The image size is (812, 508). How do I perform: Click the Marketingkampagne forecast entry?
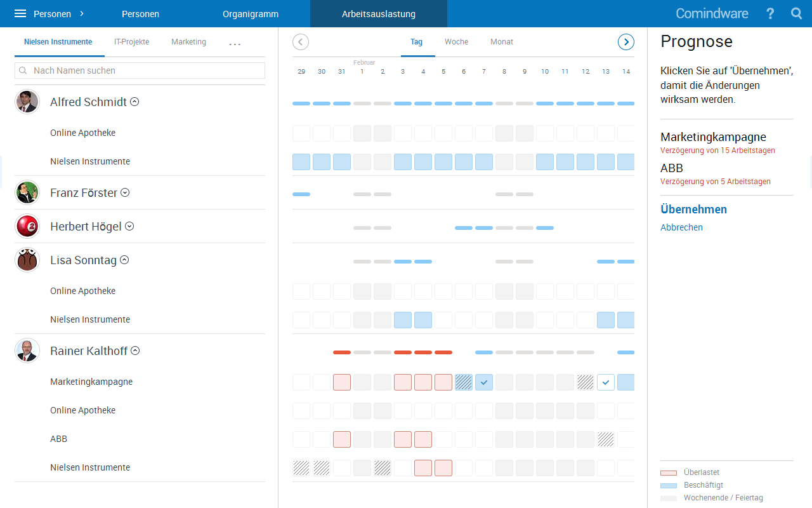tap(713, 137)
